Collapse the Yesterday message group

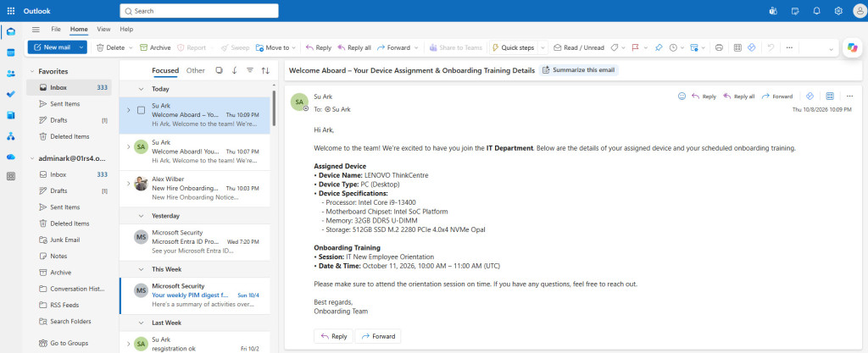(x=142, y=216)
